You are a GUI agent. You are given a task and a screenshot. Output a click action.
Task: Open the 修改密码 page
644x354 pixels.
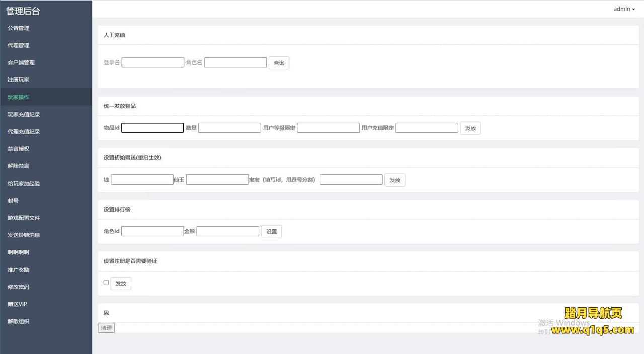(x=19, y=287)
